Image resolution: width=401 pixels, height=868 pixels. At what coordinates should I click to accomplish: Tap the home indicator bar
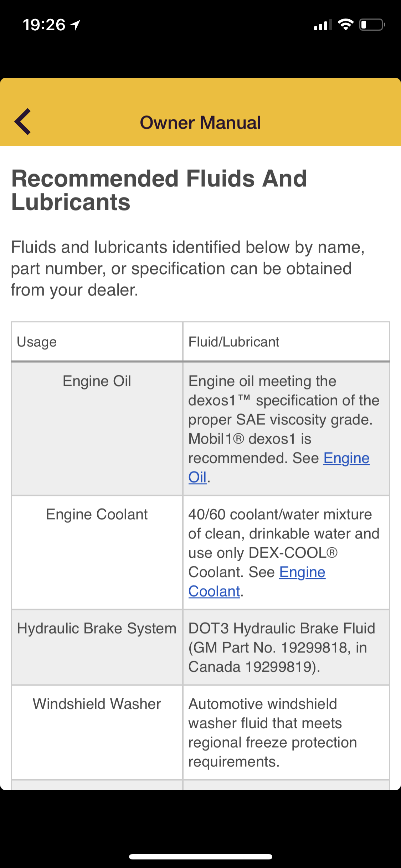tap(200, 857)
